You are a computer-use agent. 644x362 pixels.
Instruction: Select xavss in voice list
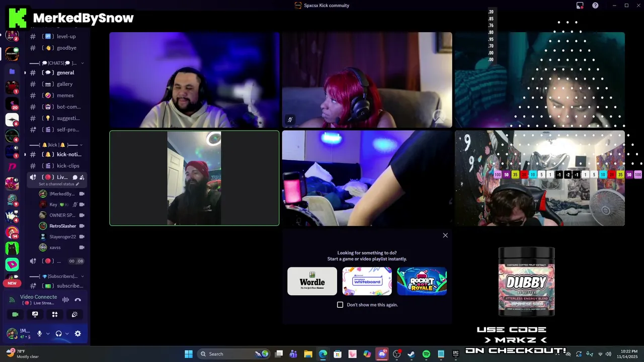click(x=61, y=247)
